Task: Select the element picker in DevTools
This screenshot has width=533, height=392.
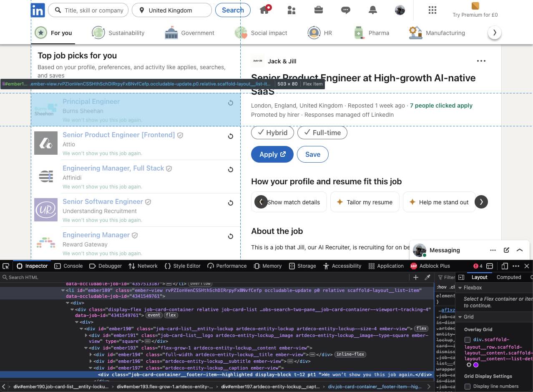Action: coord(6,266)
